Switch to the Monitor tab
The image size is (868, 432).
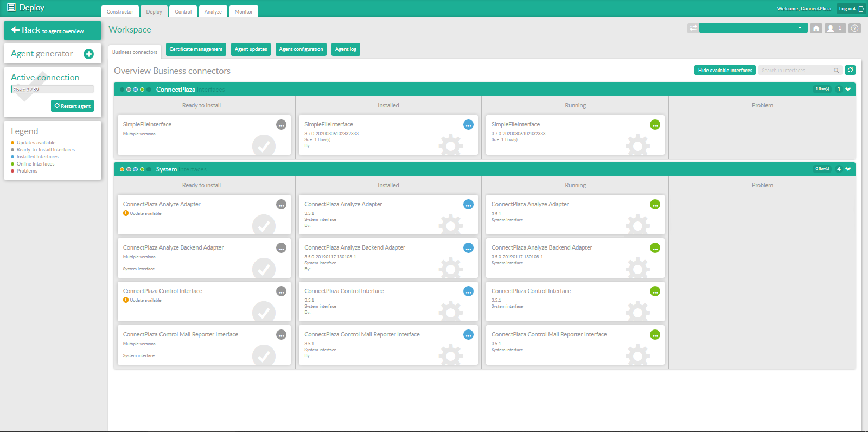[244, 11]
